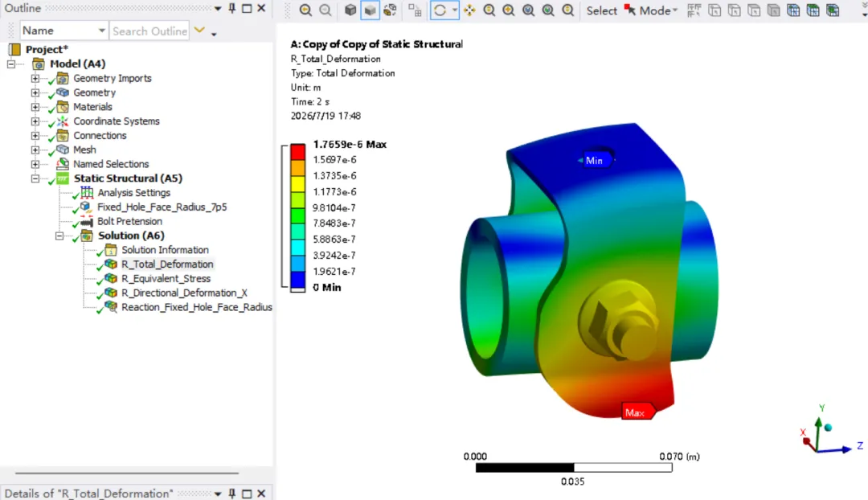868x500 pixels.
Task: Collapse the Model (A4) tree node
Action: point(11,64)
